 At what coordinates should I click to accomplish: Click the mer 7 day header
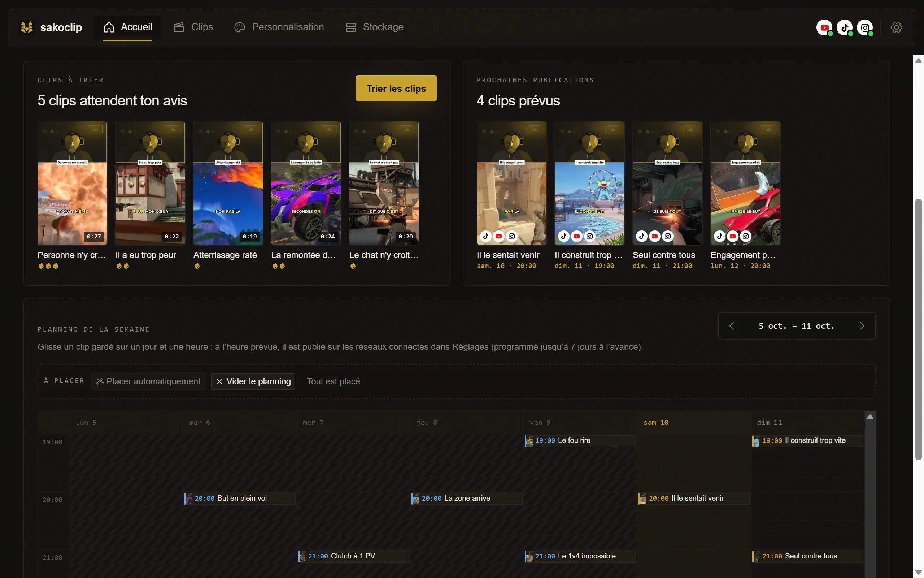[x=313, y=422]
